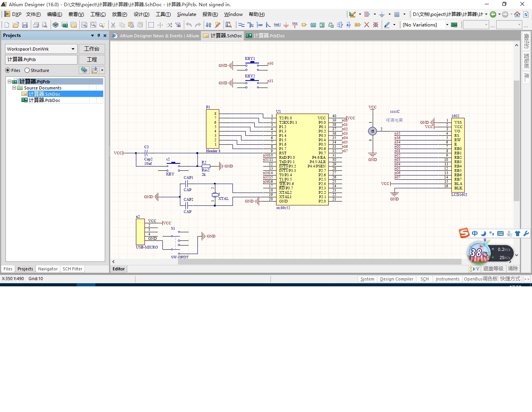Image resolution: width=532 pixels, height=412 pixels.
Task: Expand the file path address dropdown
Action: point(486,14)
